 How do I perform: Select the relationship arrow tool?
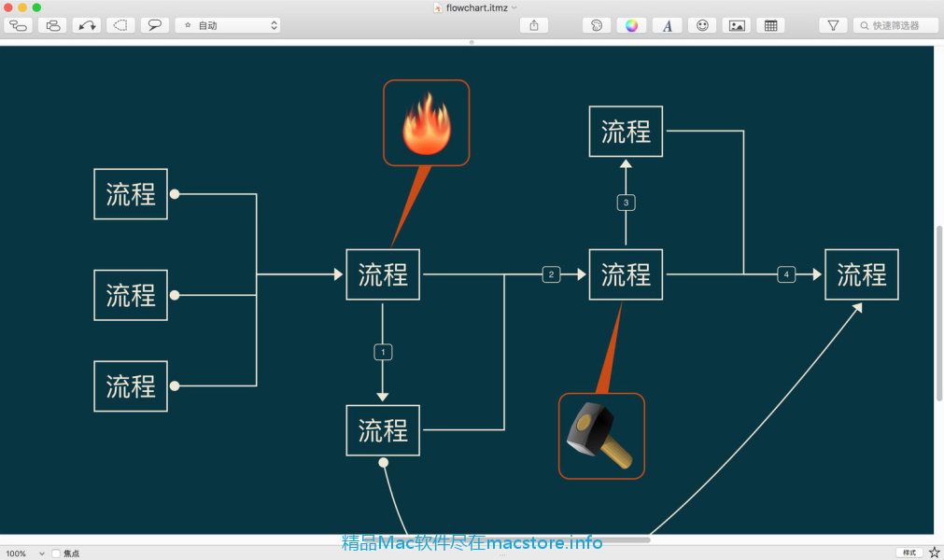[x=87, y=25]
